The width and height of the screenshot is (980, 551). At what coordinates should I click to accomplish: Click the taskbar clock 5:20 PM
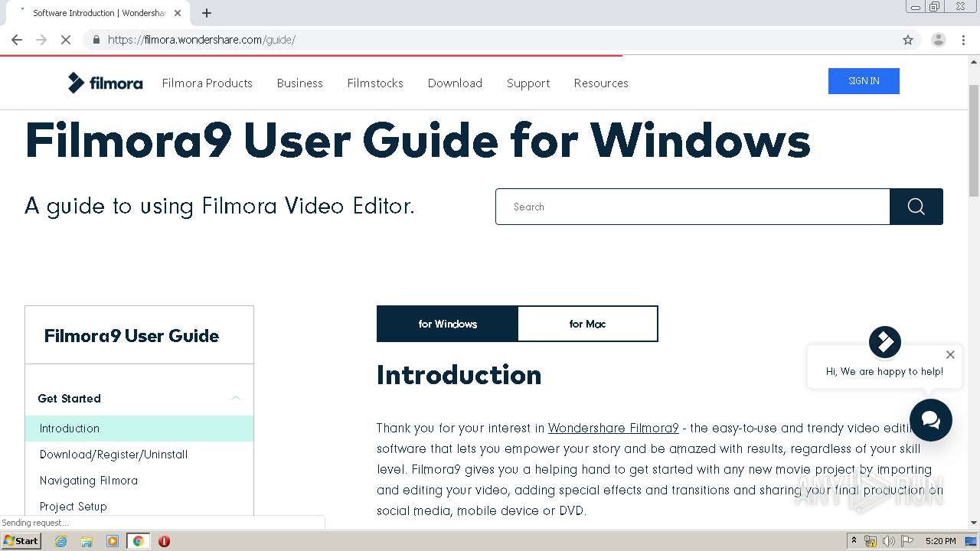tap(940, 541)
